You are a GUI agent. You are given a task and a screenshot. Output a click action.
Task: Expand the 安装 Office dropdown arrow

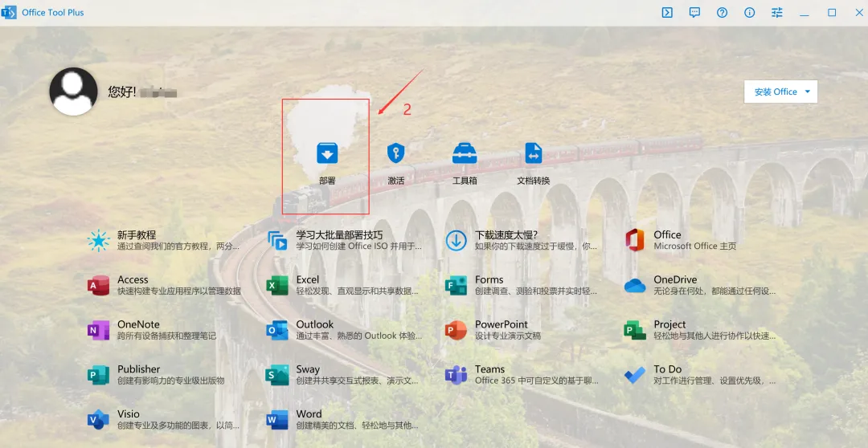[808, 92]
